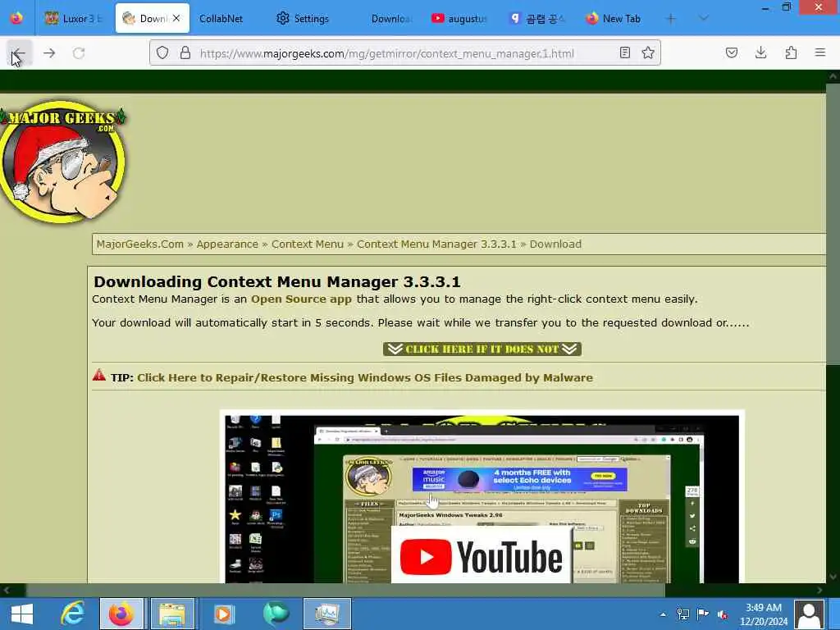
Task: Switch to the YouTube augustus tab
Action: pyautogui.click(x=459, y=18)
